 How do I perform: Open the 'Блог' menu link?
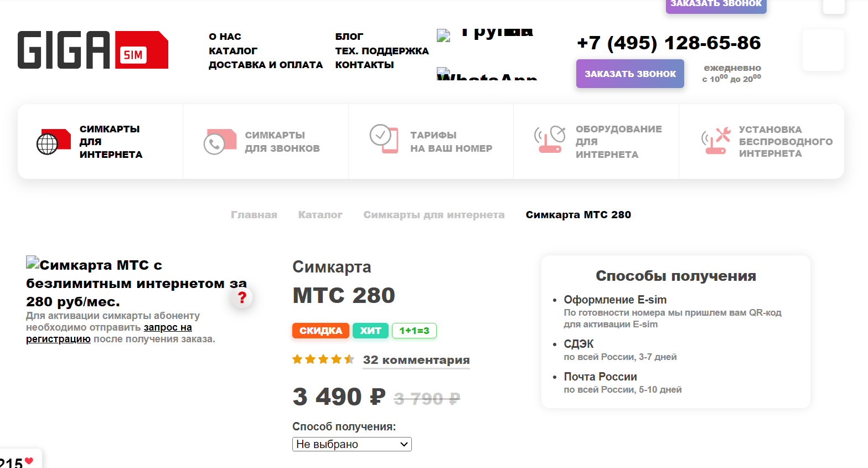click(x=349, y=37)
